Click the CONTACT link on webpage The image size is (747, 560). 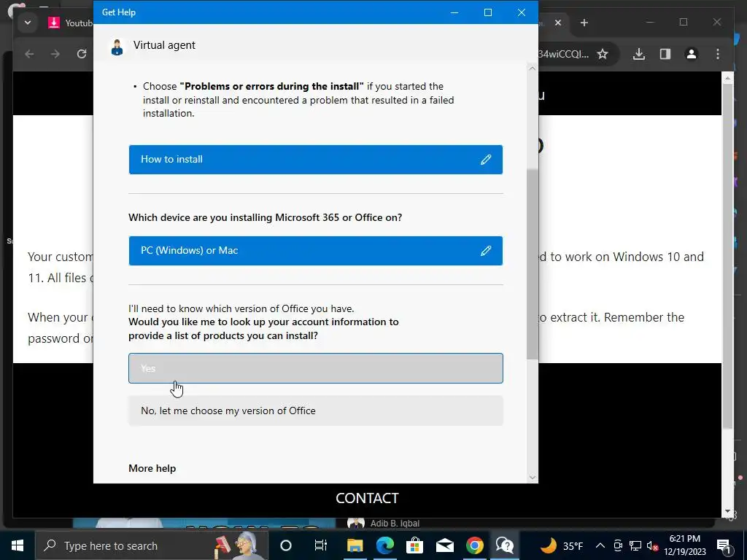[367, 498]
